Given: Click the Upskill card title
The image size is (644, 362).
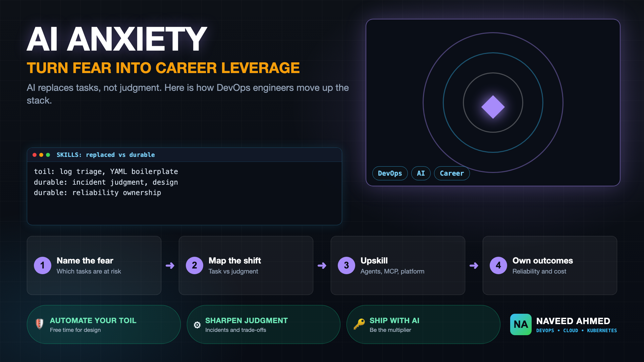Looking at the screenshot, I should tap(374, 261).
